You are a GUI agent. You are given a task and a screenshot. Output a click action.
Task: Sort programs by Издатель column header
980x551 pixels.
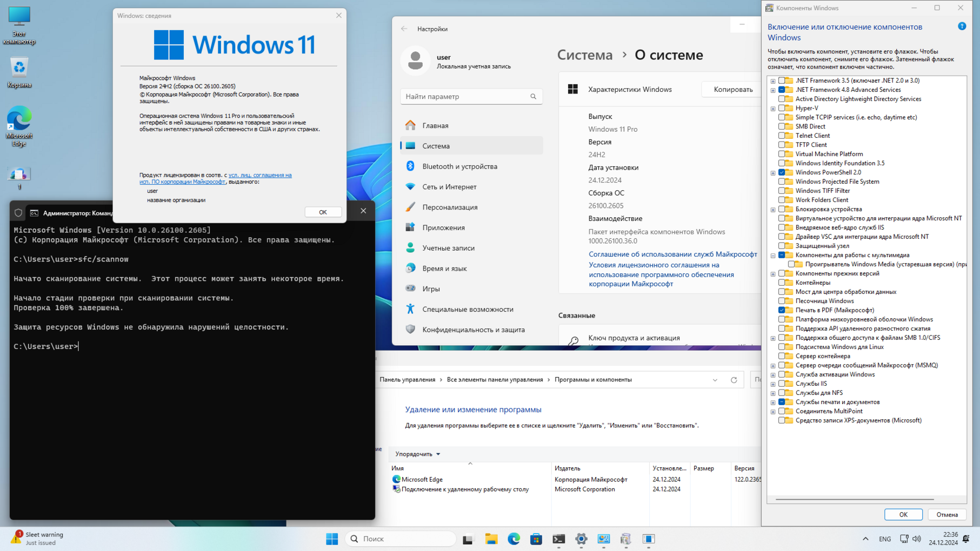[x=600, y=468]
